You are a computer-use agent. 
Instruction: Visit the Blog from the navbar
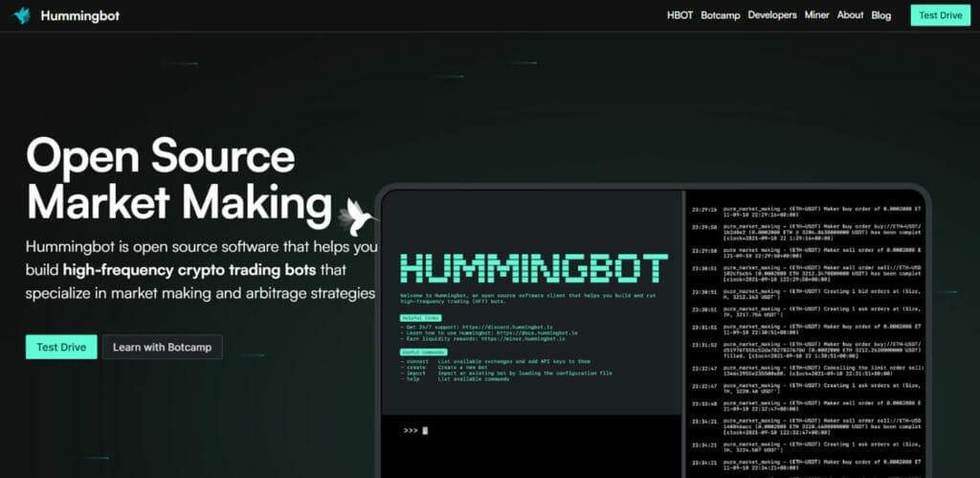pos(881,15)
